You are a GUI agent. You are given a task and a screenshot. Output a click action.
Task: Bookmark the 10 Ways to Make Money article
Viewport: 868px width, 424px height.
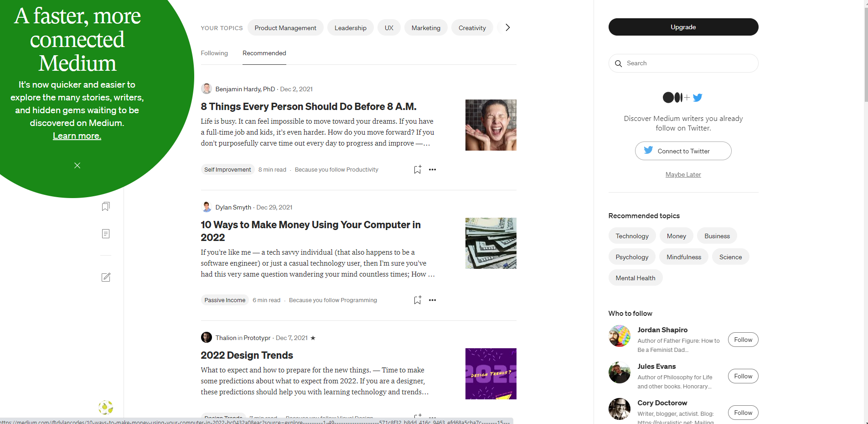[417, 300]
